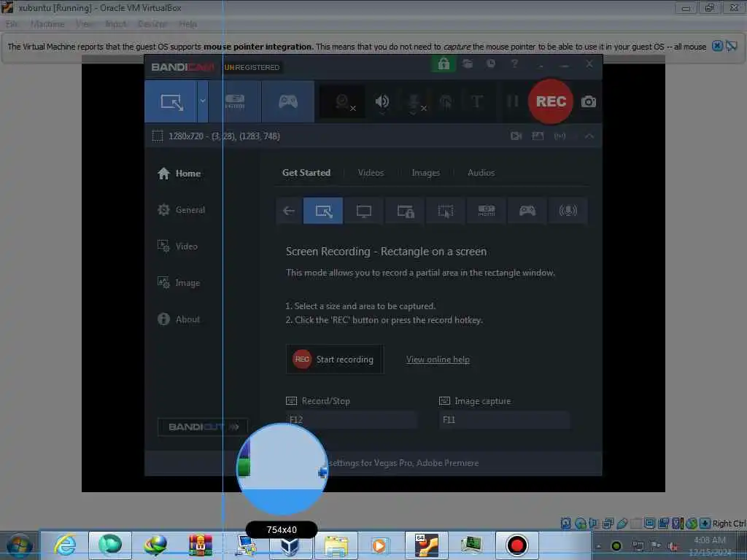Open the Home section in sidebar

(x=179, y=174)
